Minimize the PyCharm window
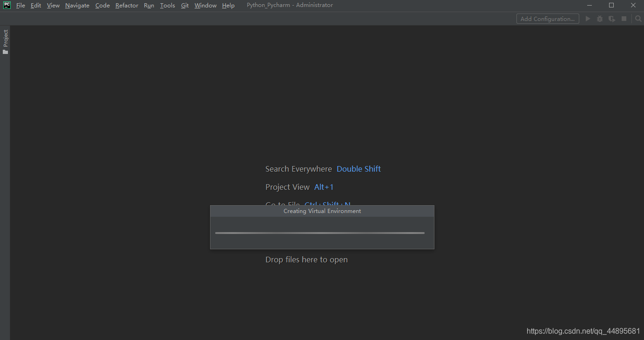The height and width of the screenshot is (340, 644). (x=590, y=5)
